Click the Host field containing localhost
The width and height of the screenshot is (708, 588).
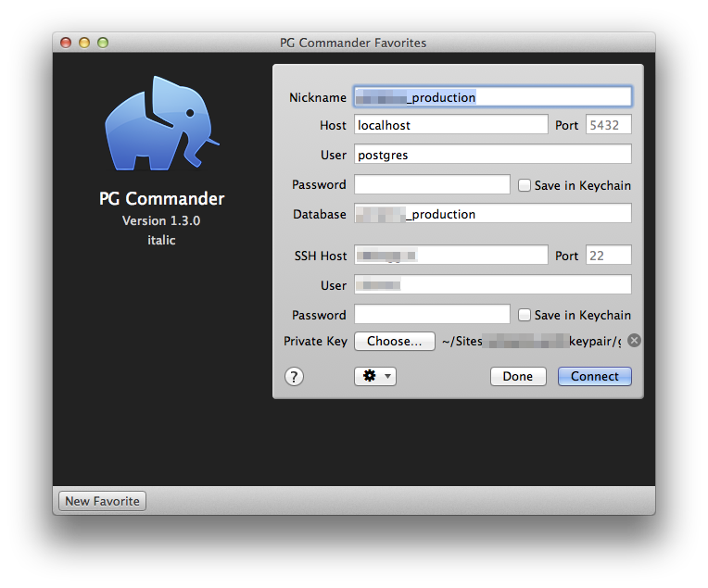click(450, 125)
